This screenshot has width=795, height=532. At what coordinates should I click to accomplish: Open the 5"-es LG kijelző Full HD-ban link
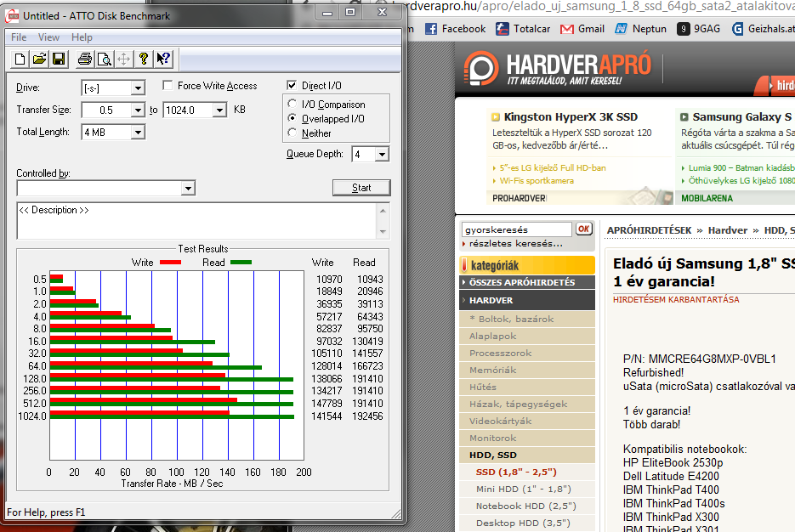pos(553,167)
